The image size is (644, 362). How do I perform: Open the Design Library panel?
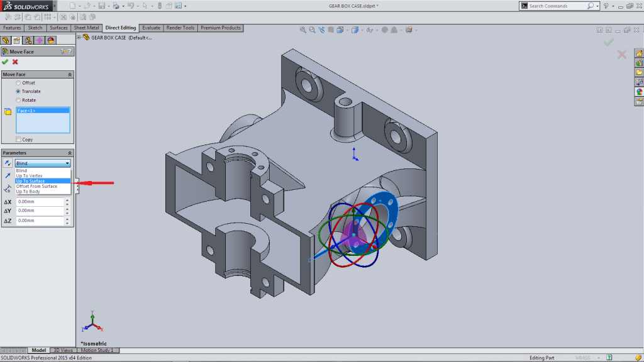pyautogui.click(x=639, y=62)
